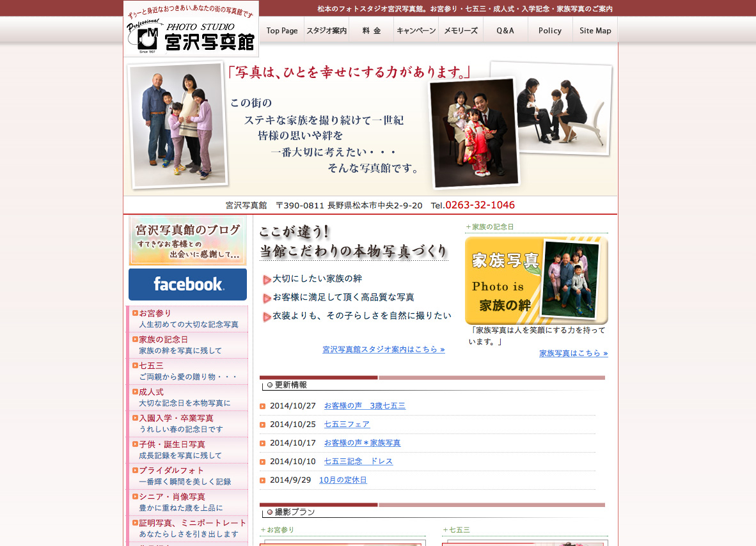This screenshot has height=546, width=756.
Task: Open the facebook banner button
Action: [x=187, y=285]
